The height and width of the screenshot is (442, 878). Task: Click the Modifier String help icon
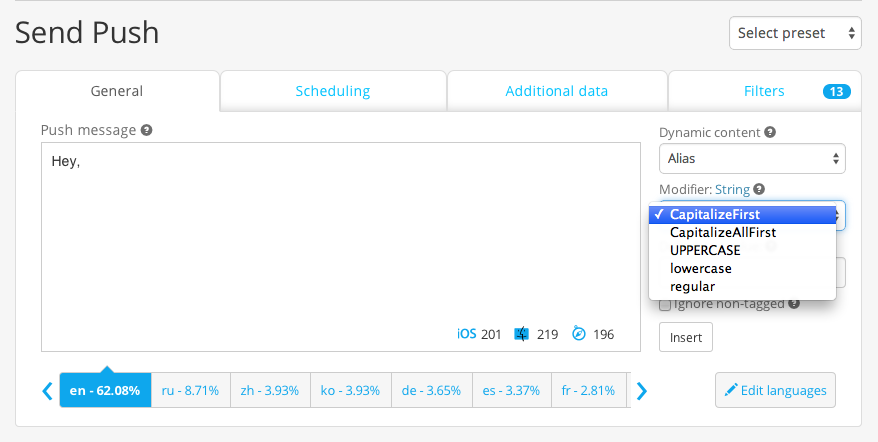(759, 189)
